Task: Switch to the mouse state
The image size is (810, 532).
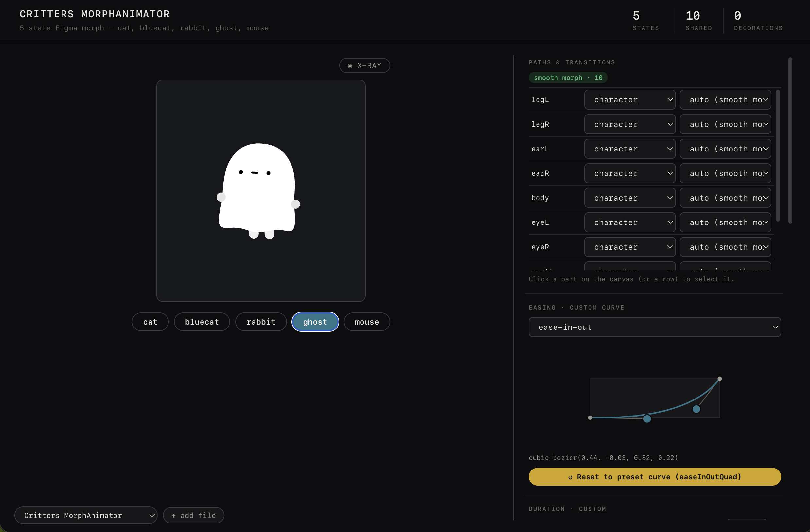Action: pyautogui.click(x=366, y=322)
